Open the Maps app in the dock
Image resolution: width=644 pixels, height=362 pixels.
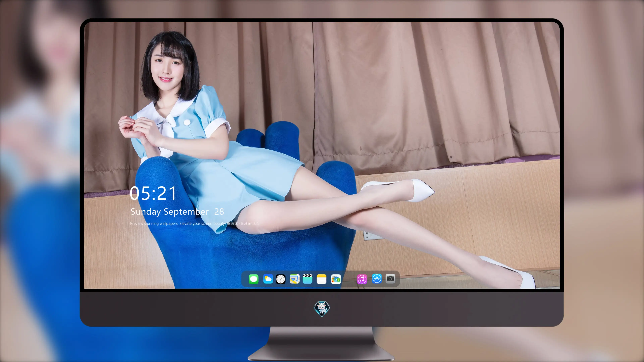click(294, 279)
